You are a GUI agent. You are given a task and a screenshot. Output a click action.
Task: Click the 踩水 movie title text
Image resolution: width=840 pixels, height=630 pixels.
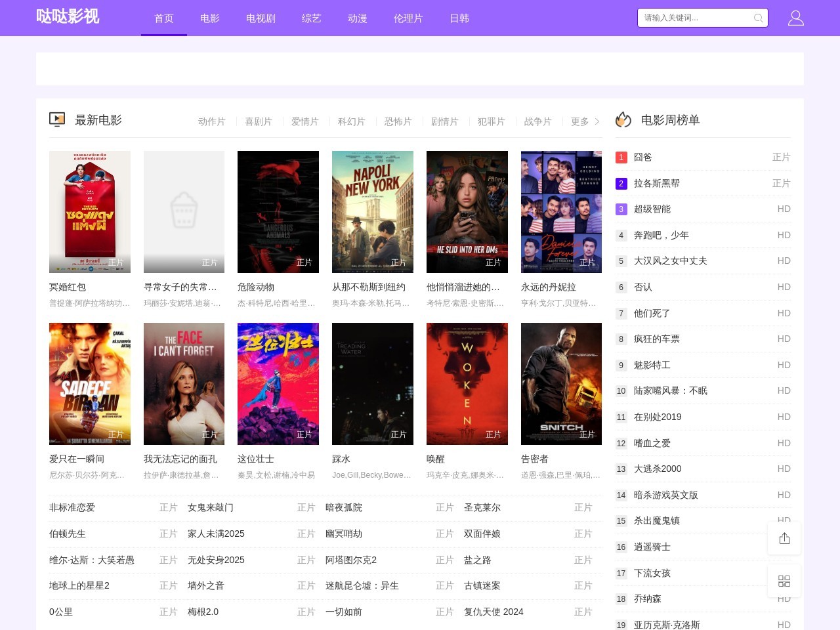[x=341, y=459]
